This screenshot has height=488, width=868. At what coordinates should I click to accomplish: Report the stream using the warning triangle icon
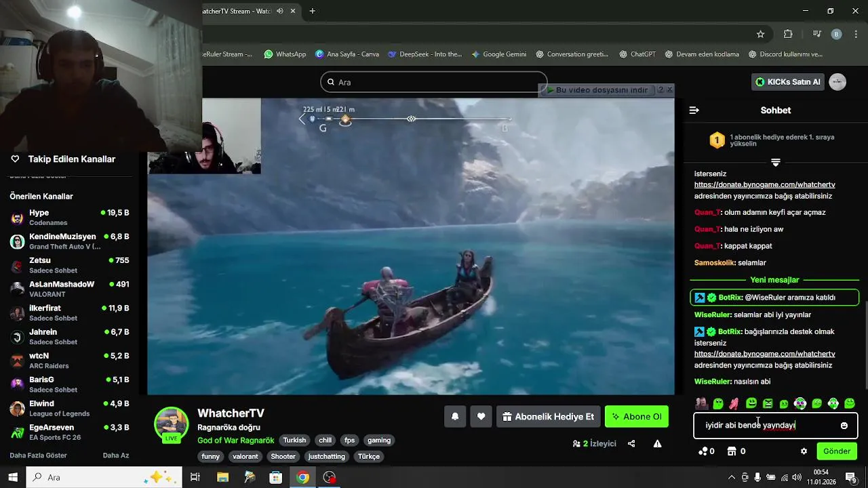[x=657, y=443]
